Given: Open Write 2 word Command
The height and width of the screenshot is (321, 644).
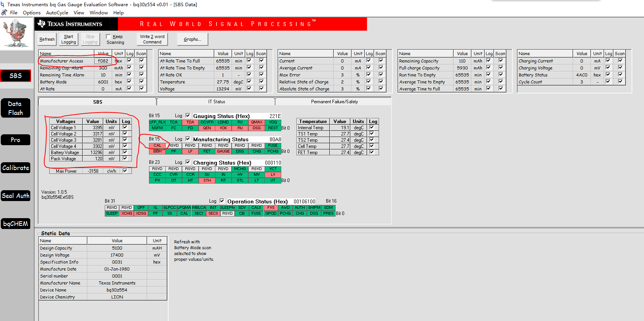Looking at the screenshot, I should [152, 39].
